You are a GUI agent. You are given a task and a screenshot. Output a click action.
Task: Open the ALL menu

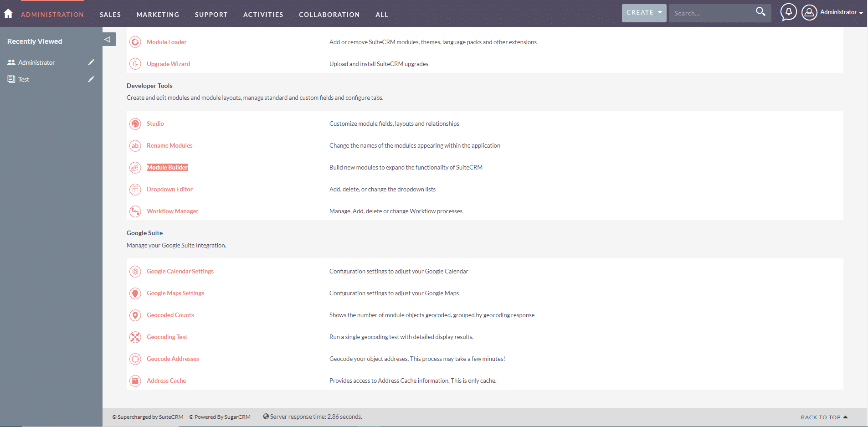[382, 15]
